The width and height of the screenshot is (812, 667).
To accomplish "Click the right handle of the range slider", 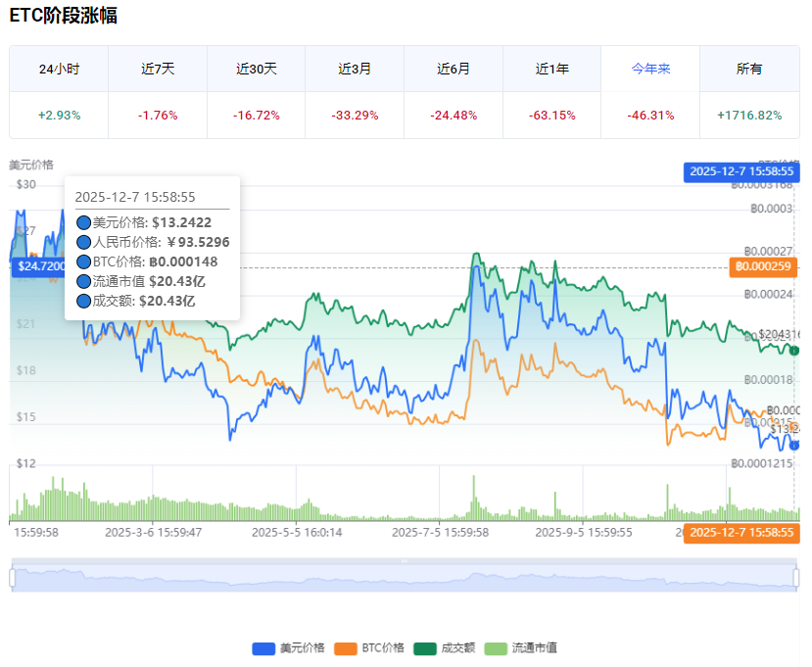I will [x=795, y=578].
